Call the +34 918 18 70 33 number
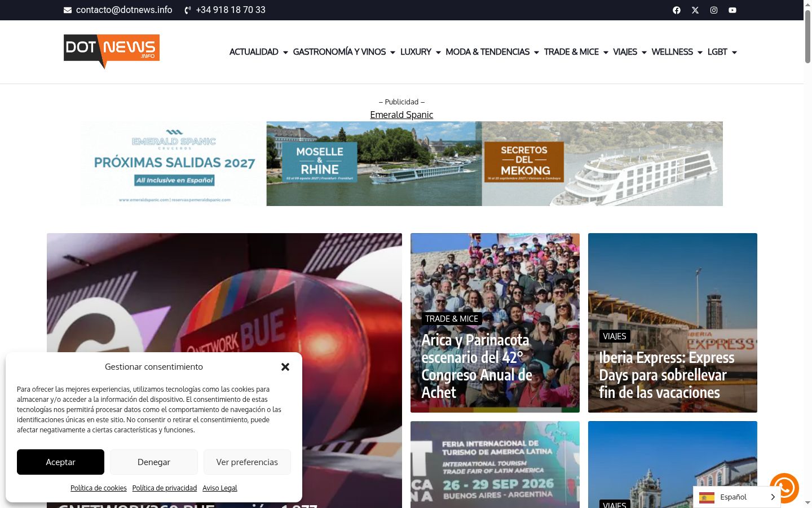This screenshot has width=812, height=508. [x=231, y=10]
